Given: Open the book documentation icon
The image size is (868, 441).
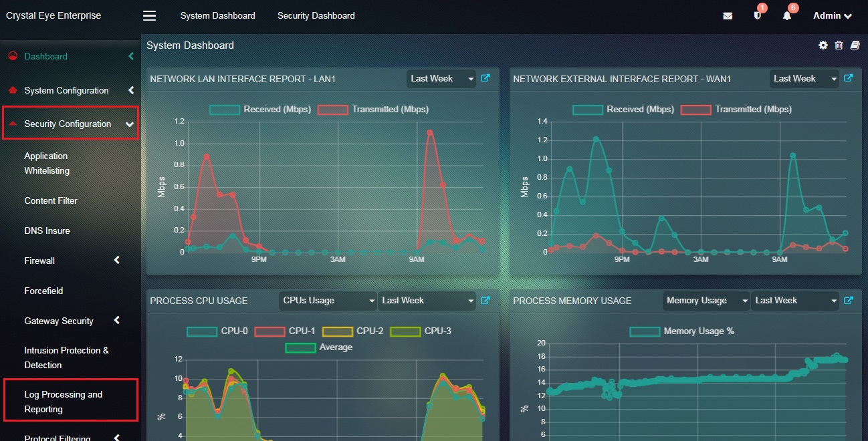Looking at the screenshot, I should tap(855, 45).
